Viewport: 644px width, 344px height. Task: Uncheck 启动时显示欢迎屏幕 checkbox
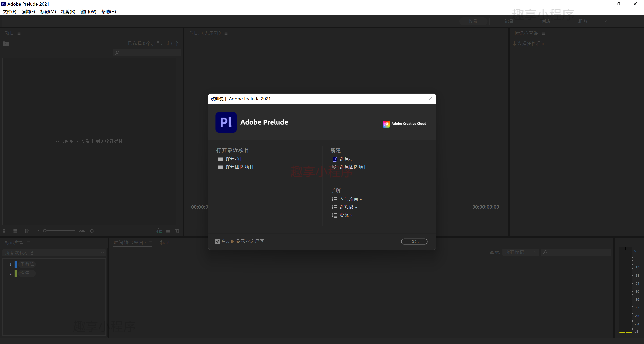[218, 241]
